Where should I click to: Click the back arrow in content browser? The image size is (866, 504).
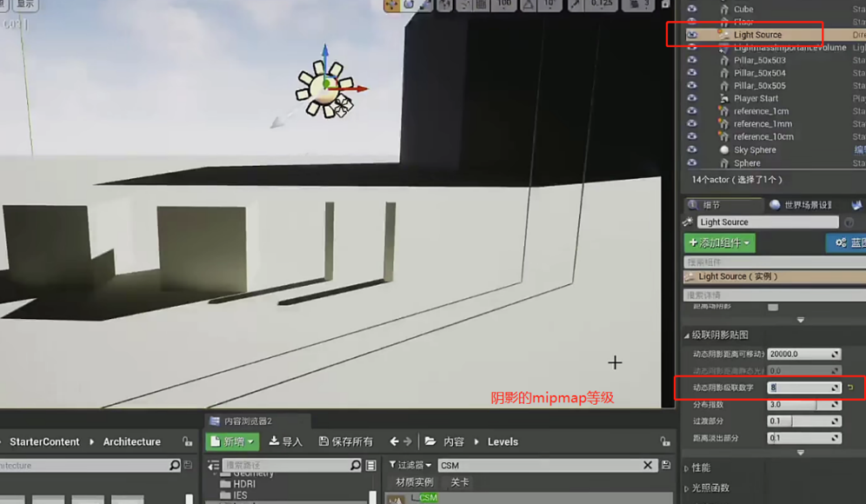(x=395, y=441)
